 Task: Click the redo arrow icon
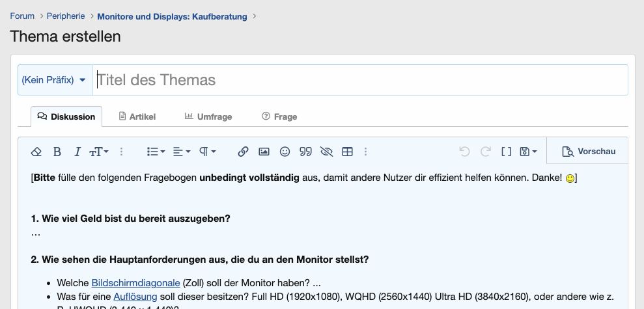[486, 152]
